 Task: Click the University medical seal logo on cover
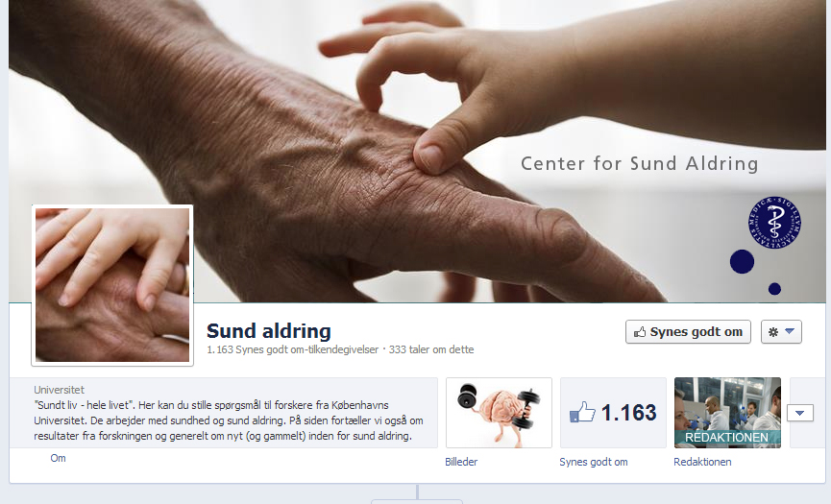coord(774,223)
